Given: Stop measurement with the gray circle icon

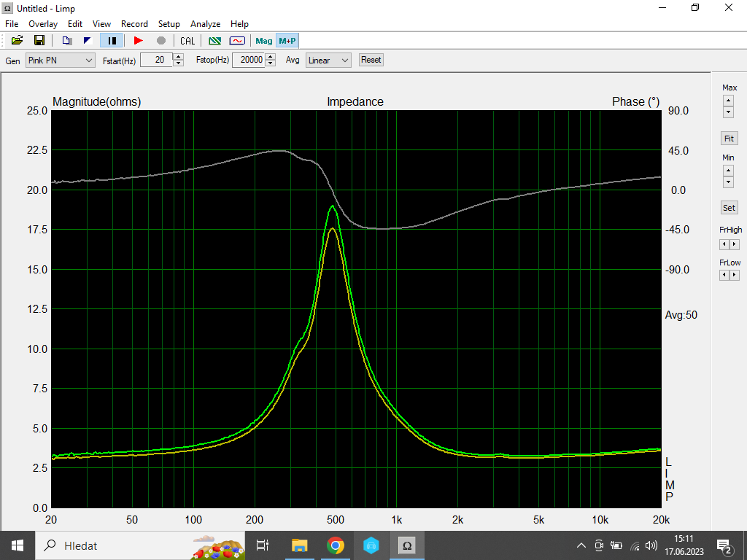Looking at the screenshot, I should [161, 41].
